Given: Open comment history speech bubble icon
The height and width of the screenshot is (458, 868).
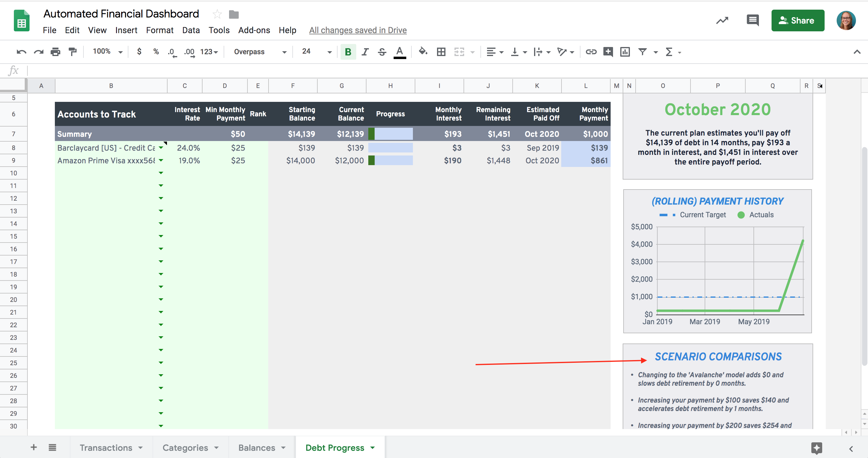Looking at the screenshot, I should pos(753,20).
